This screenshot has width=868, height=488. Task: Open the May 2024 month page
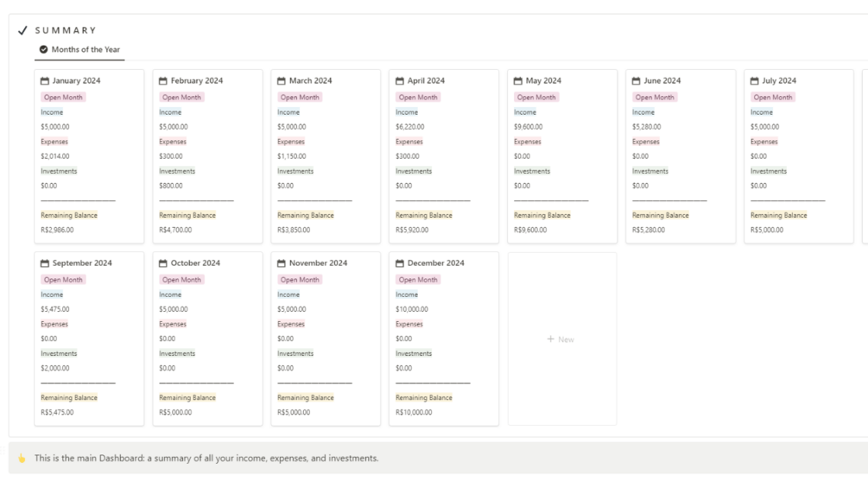click(x=543, y=81)
